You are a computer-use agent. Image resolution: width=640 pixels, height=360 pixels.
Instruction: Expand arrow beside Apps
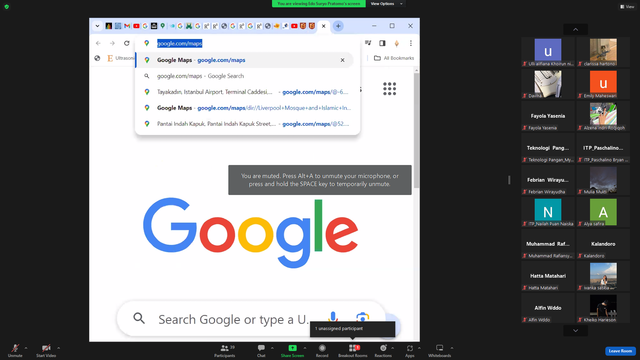[x=419, y=348]
